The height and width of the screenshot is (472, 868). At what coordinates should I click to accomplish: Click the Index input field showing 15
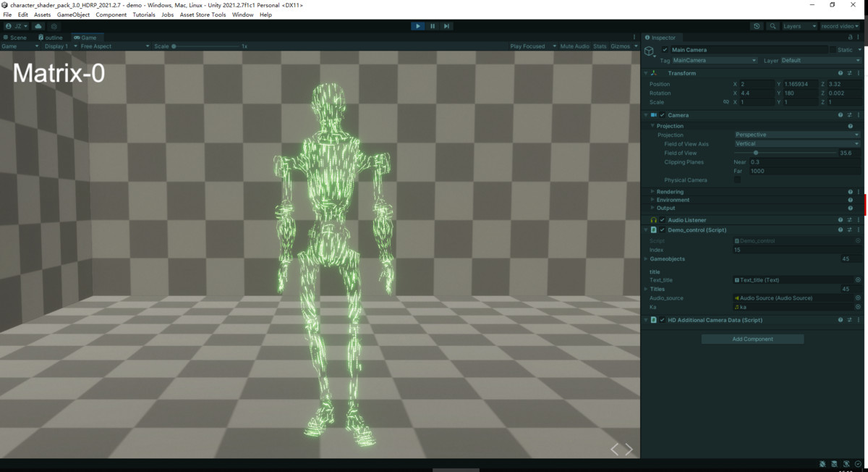click(796, 249)
